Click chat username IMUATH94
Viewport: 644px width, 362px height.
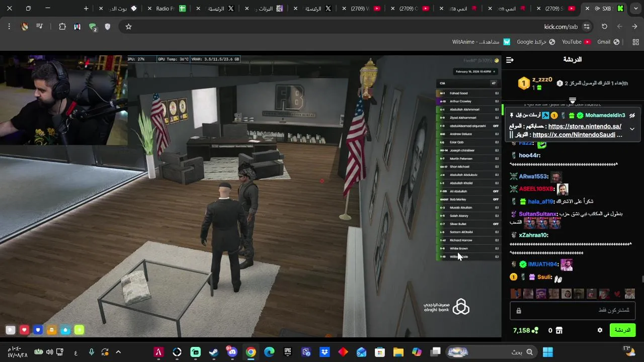pos(543,264)
